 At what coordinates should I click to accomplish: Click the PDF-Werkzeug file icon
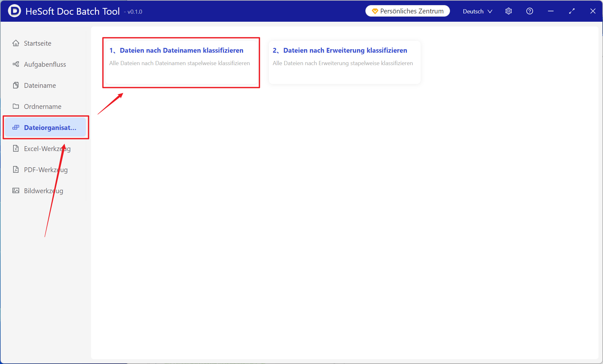(16, 170)
